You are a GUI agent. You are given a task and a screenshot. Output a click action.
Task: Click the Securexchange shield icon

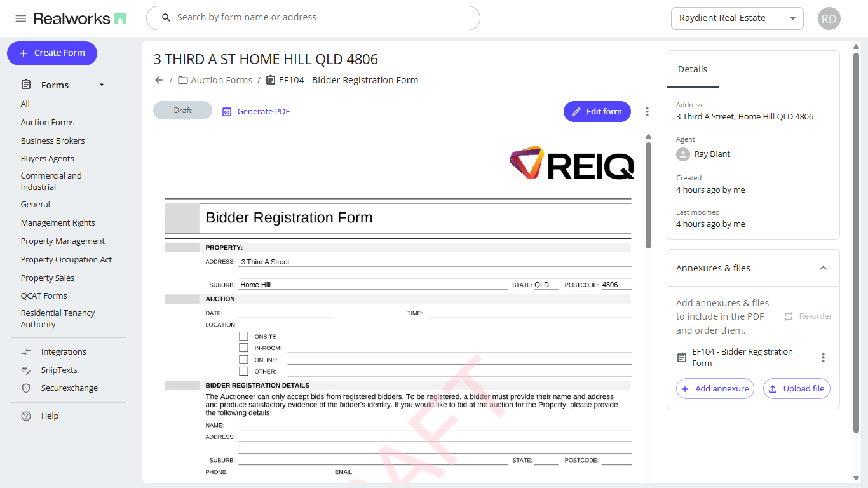(26, 388)
